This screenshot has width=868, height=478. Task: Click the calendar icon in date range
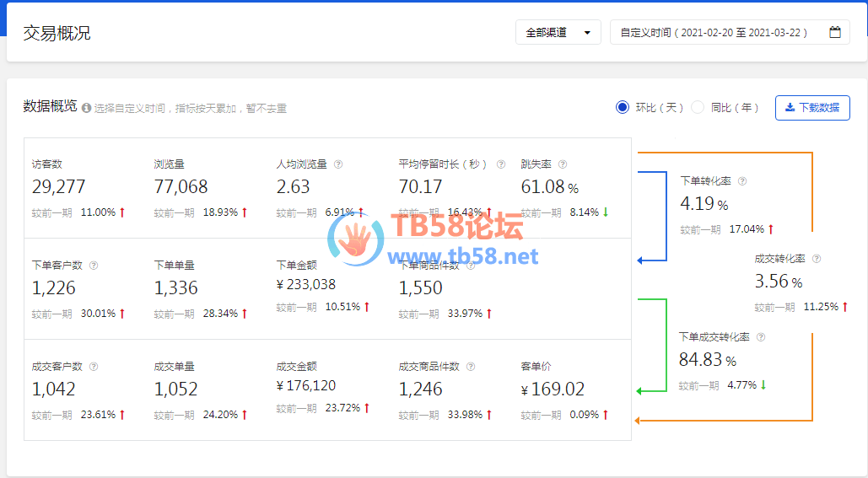pos(835,33)
